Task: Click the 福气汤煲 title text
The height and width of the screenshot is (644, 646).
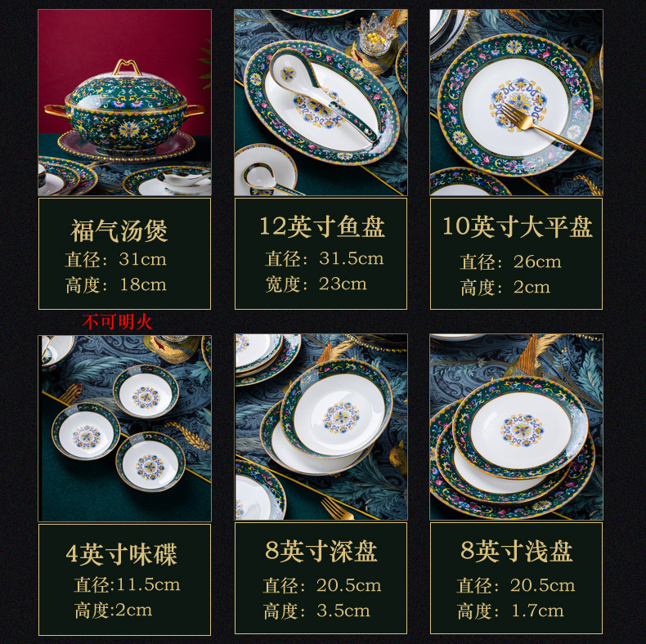Action: [x=119, y=230]
